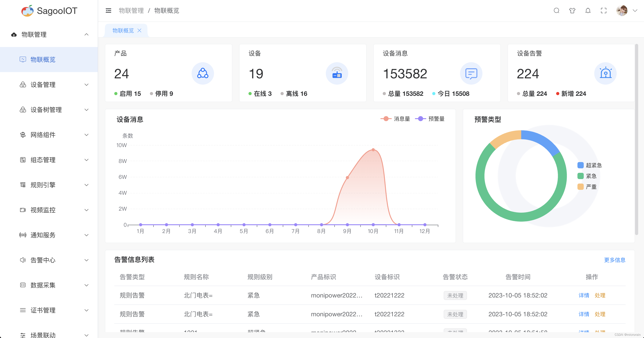Open notifications bell icon

tap(588, 11)
